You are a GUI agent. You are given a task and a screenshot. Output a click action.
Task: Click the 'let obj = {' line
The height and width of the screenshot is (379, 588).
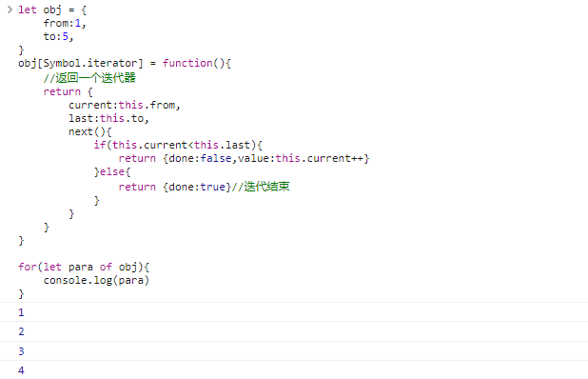(52, 10)
